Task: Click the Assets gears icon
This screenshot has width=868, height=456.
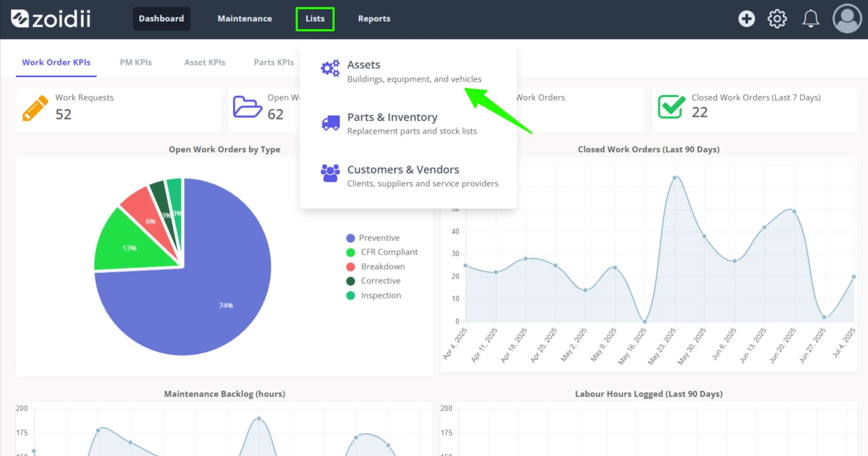Action: click(x=330, y=69)
